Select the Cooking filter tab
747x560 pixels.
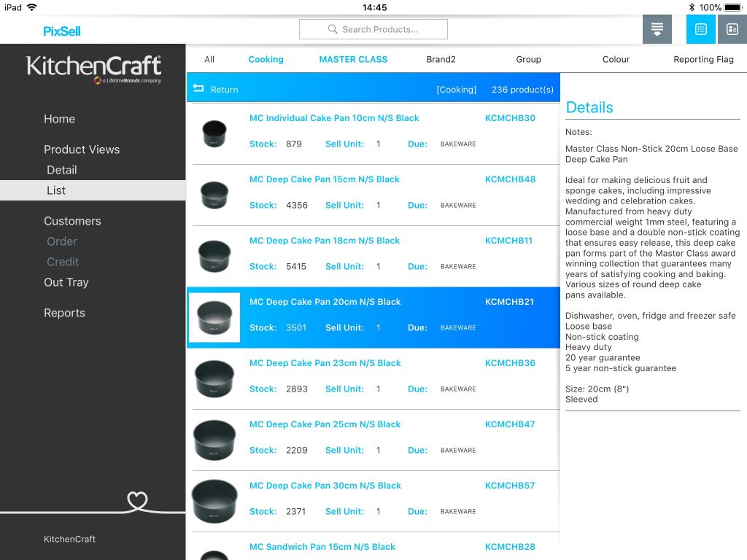point(266,59)
